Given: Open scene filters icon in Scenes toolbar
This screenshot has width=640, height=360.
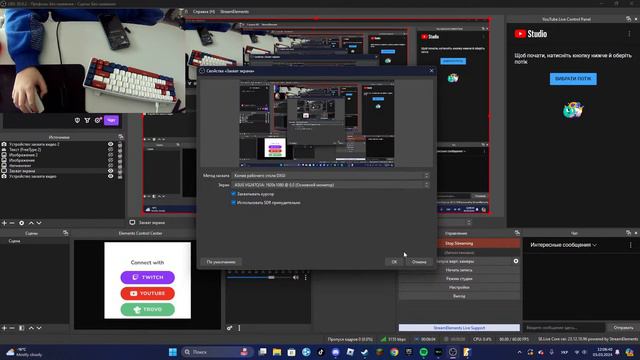Looking at the screenshot, I should tap(22, 328).
